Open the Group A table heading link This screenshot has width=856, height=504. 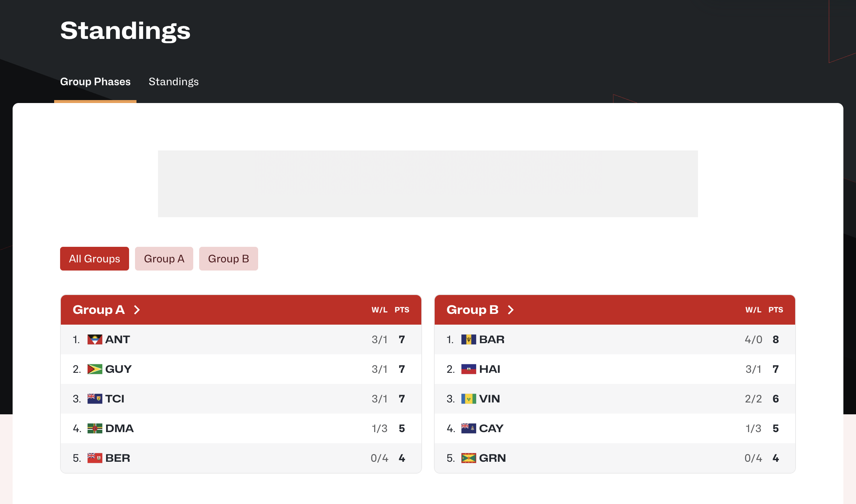(99, 310)
